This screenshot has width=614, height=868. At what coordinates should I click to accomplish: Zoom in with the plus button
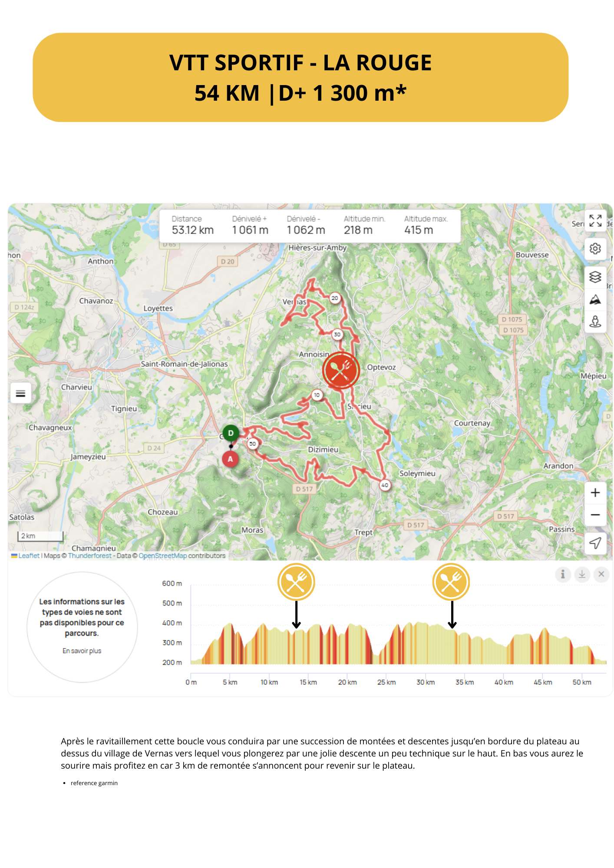tap(595, 493)
